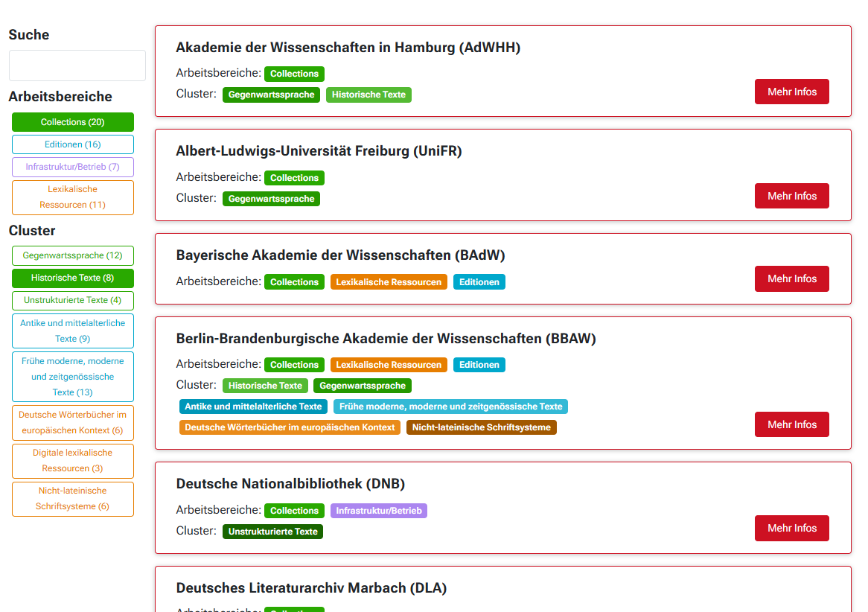The image size is (868, 612).
Task: Enable the Unstrukturierte Texte (4) filter
Action: (x=72, y=301)
